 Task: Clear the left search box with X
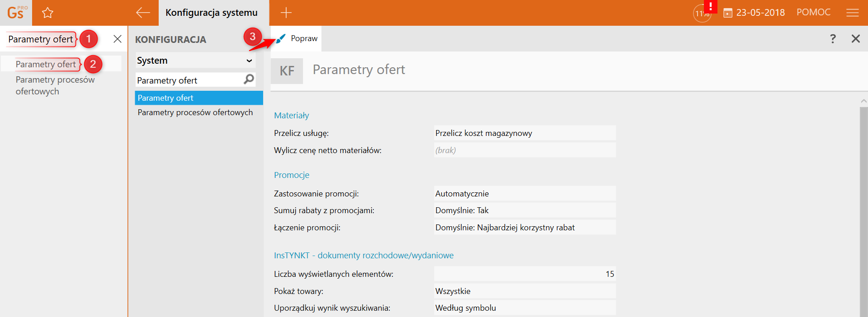click(118, 39)
